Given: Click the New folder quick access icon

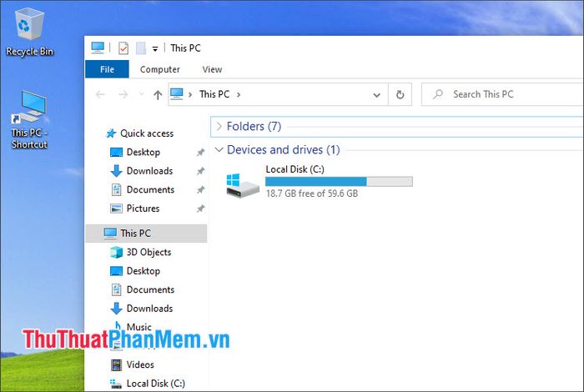Looking at the screenshot, I should coord(141,48).
